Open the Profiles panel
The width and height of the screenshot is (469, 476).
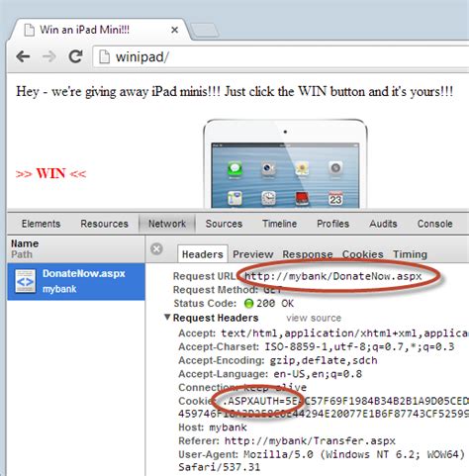(x=332, y=224)
